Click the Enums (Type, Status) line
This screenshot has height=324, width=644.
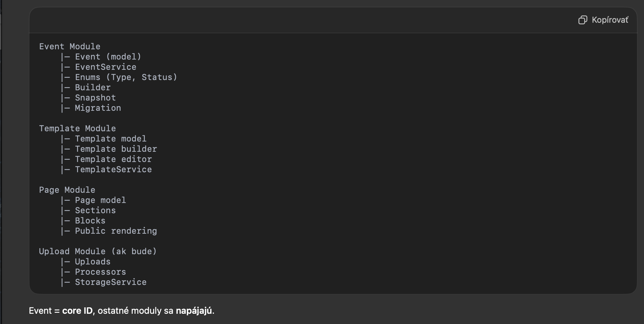126,77
